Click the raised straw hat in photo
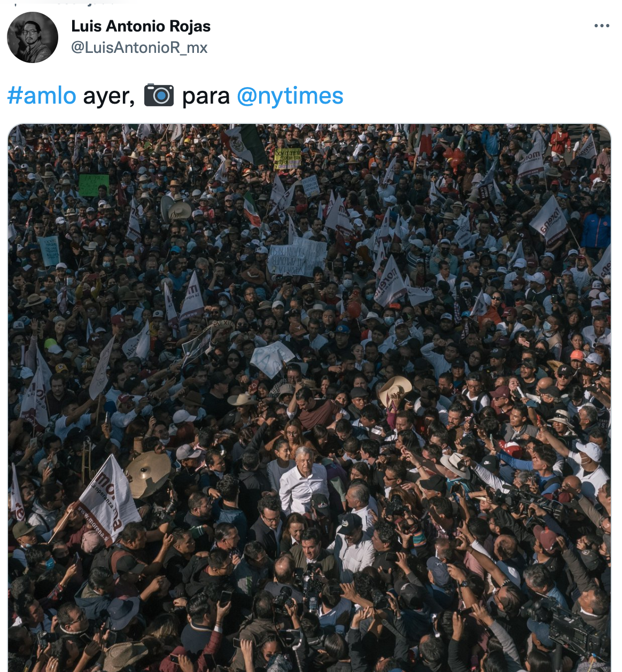 pyautogui.click(x=395, y=390)
